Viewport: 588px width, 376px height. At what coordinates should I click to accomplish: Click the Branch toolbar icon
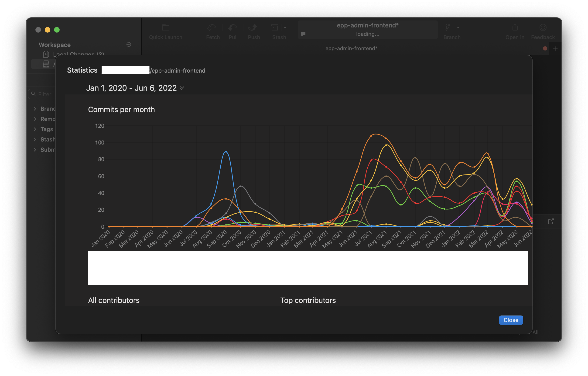(x=448, y=27)
